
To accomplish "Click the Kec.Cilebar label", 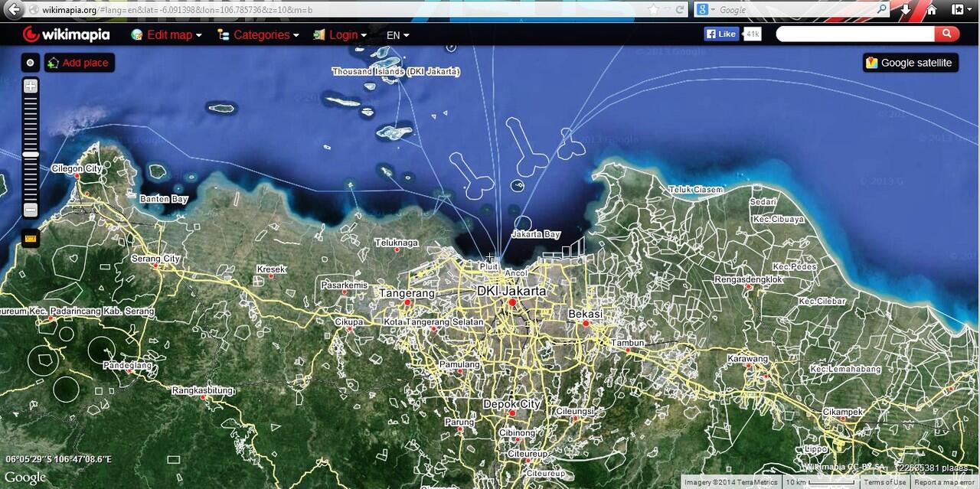I will [x=822, y=302].
